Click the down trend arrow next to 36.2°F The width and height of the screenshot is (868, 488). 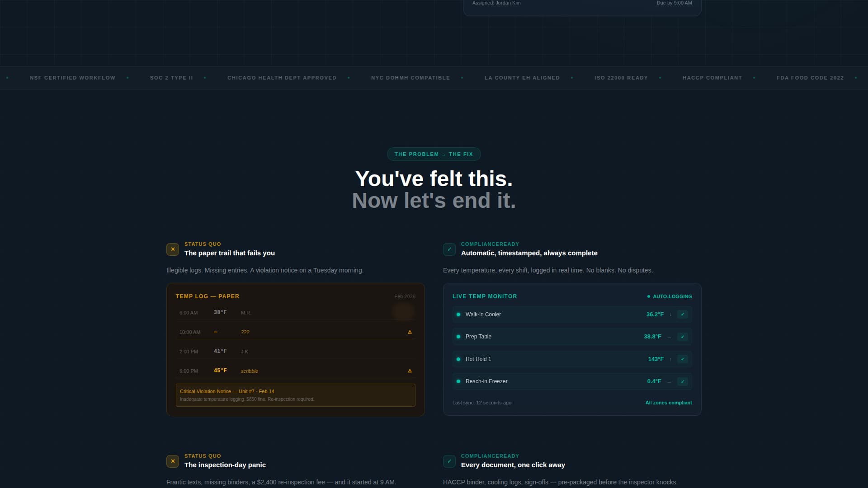(x=670, y=314)
